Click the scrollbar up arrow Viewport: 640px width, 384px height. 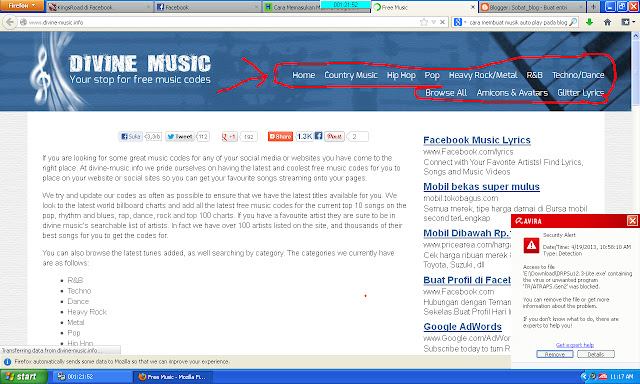[636, 36]
